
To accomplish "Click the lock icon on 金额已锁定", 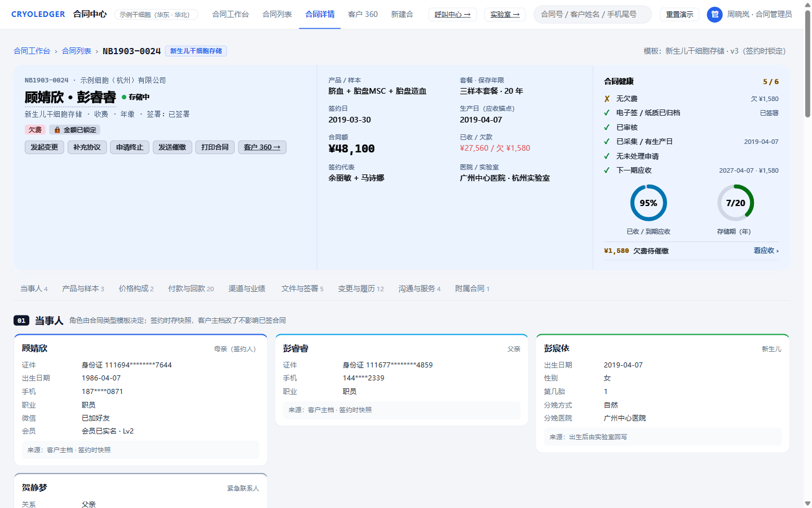I will [57, 130].
